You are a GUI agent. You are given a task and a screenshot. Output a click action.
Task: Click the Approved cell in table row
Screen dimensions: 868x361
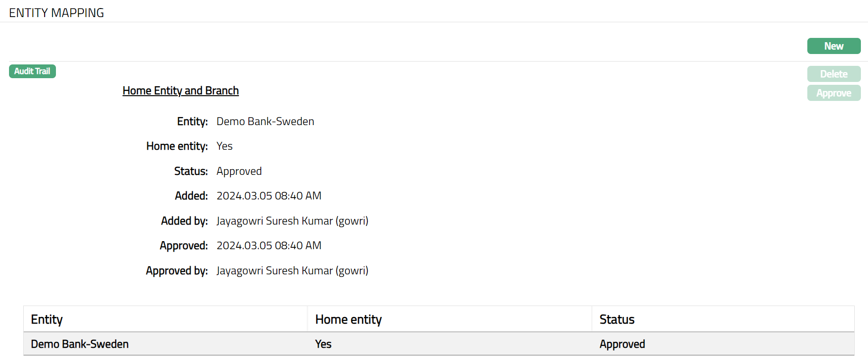coord(621,344)
